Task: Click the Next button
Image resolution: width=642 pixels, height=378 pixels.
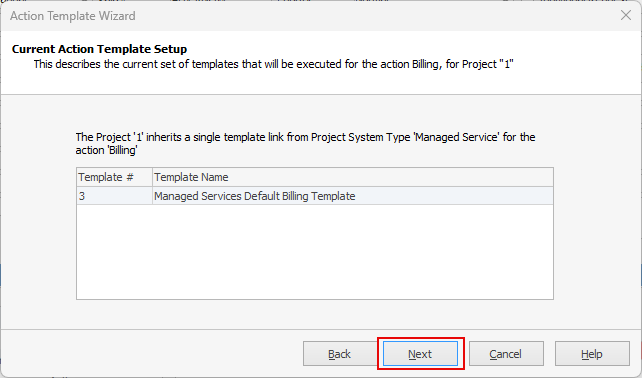Action: [420, 353]
